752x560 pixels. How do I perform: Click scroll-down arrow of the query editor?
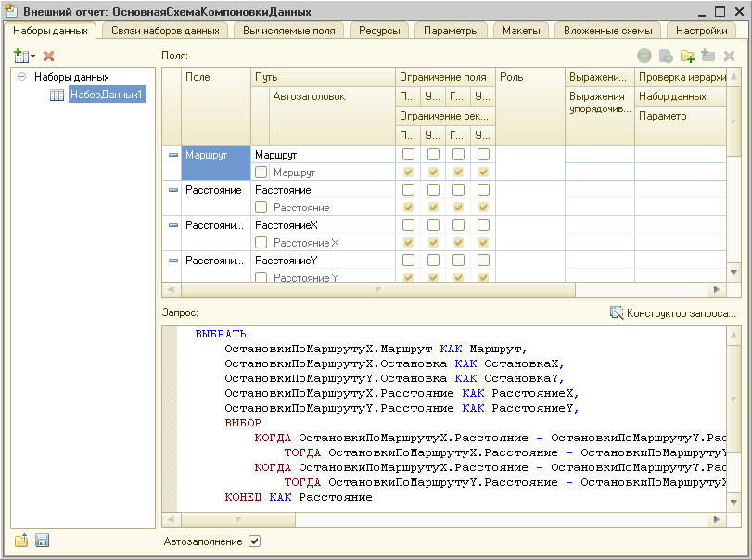point(733,502)
